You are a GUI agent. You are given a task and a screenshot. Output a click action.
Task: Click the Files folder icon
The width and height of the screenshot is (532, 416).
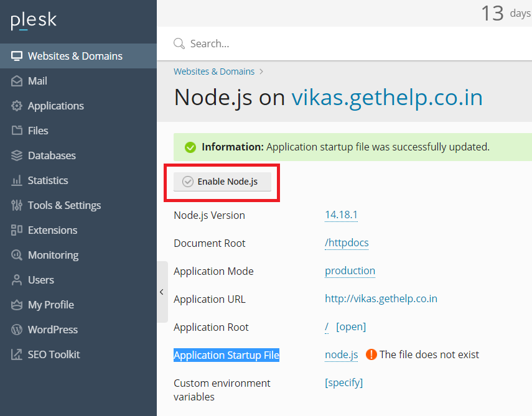(x=17, y=131)
